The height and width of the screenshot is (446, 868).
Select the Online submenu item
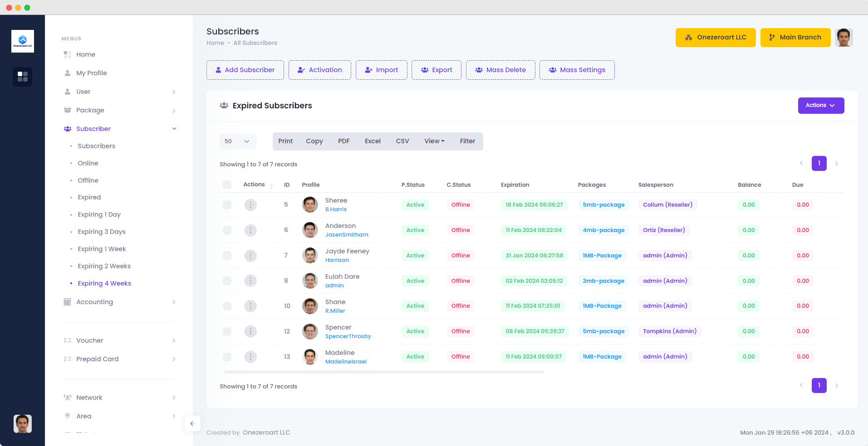coord(88,163)
